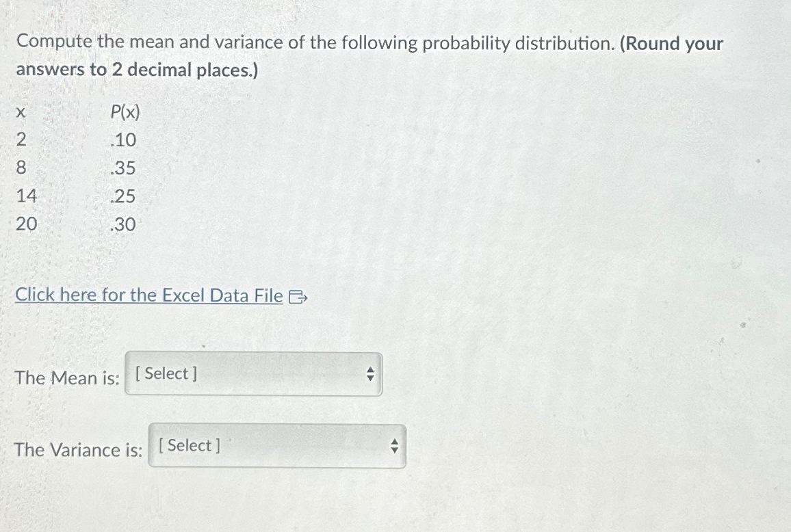Click the x value 20 in the table
Screen dimensions: 791x532
point(25,224)
